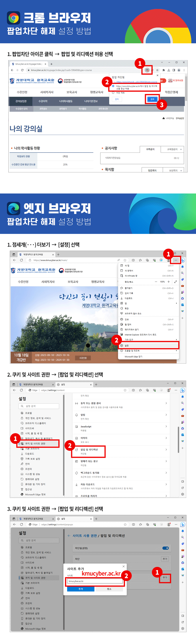196x644 pixels.
Task: Click 사이트 사용 권한 breadcrumb link
Action: 85,536
